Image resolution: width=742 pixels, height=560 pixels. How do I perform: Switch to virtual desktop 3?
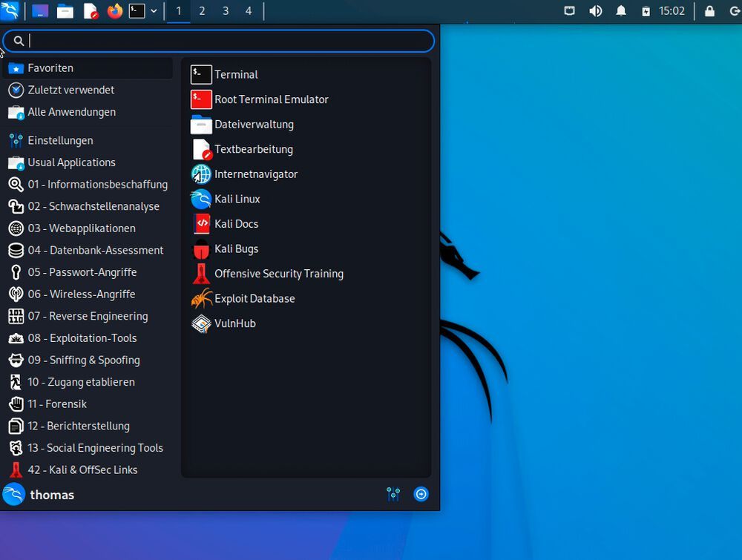click(x=225, y=11)
